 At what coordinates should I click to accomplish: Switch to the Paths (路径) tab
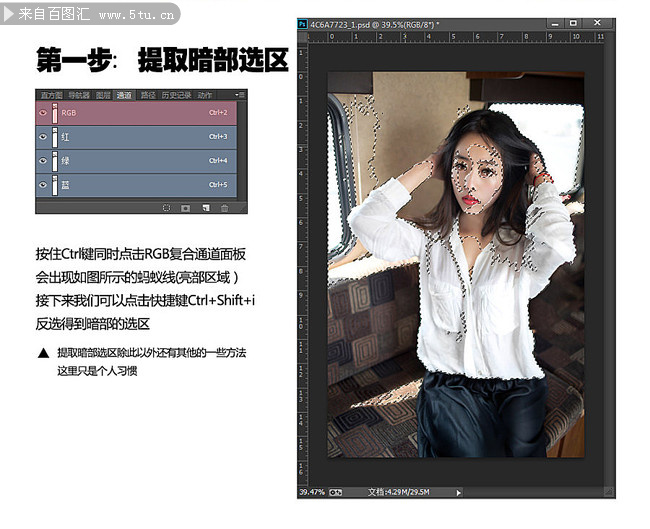[x=148, y=95]
